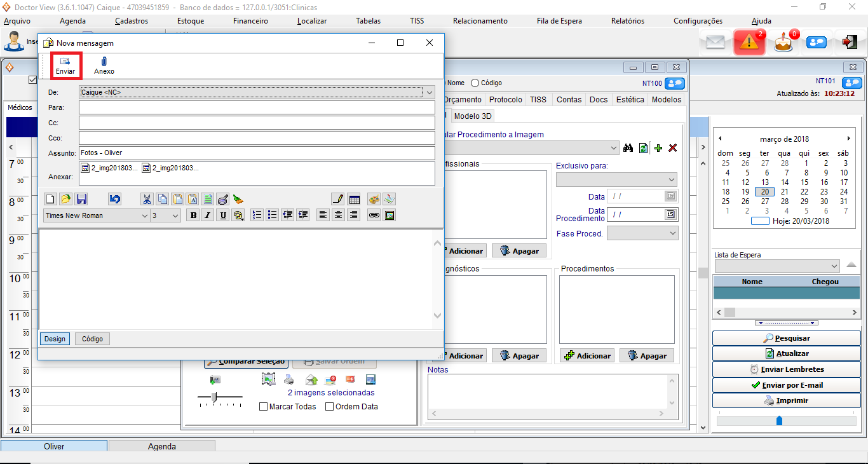The image size is (868, 464).
Task: Expand the Lista de Espera dropdown
Action: point(834,266)
